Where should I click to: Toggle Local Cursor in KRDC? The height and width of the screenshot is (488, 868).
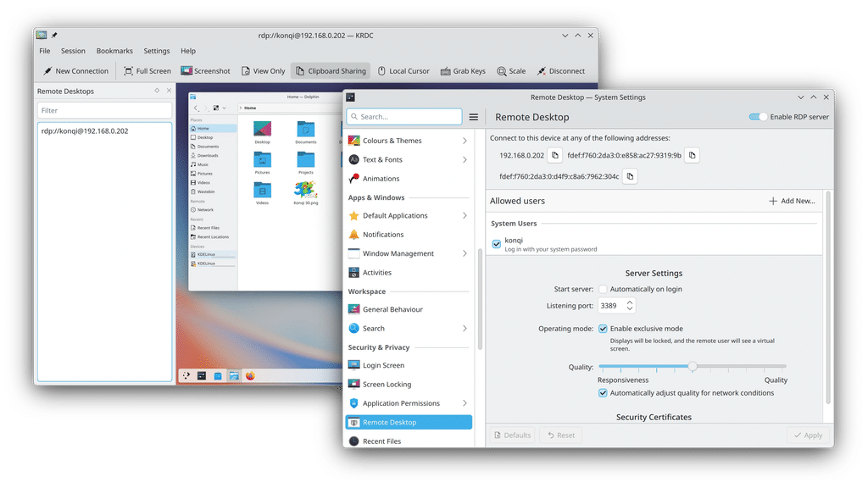pyautogui.click(x=403, y=71)
